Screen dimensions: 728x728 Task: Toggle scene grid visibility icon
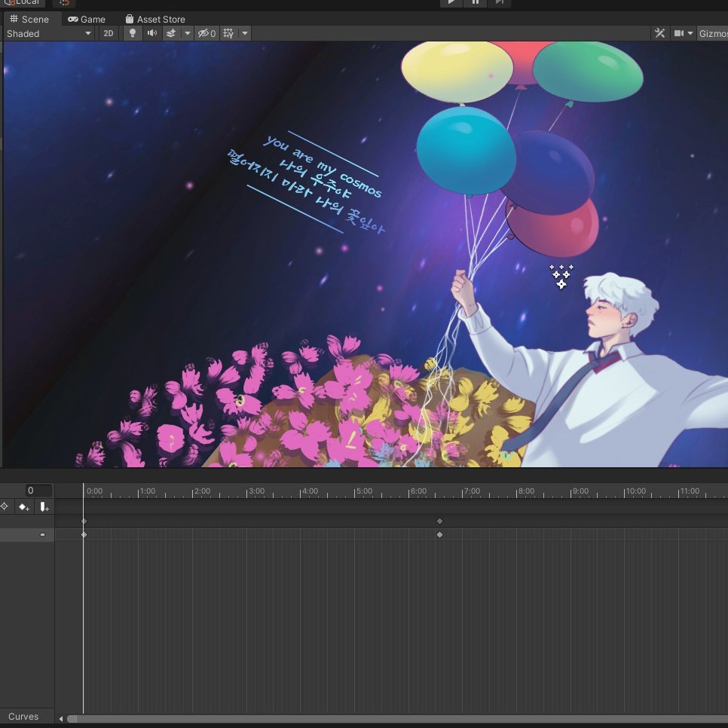click(x=228, y=33)
